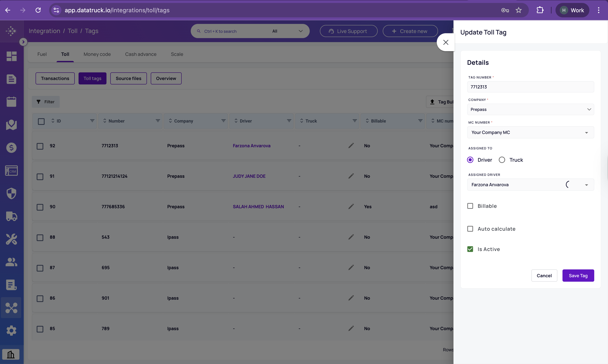Open the wrench maintenance icon in sidebar
This screenshot has height=364, width=608.
pyautogui.click(x=11, y=239)
